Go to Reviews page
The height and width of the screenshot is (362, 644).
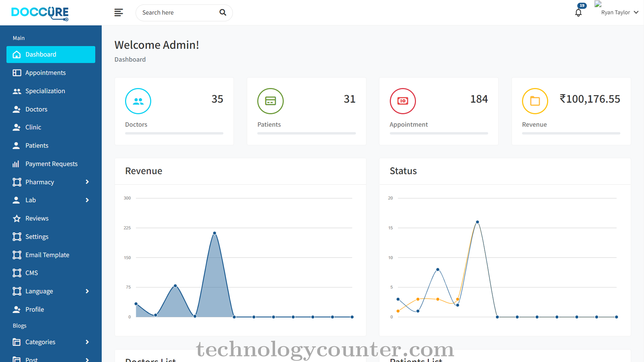click(51, 219)
